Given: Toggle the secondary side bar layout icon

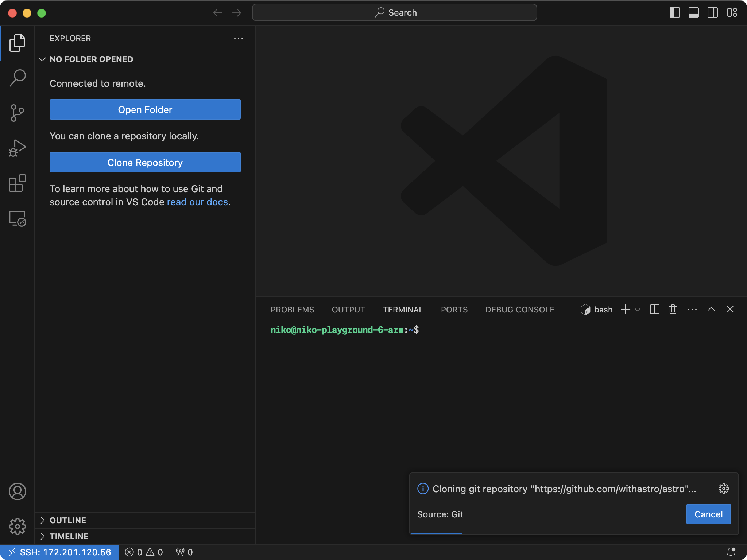Looking at the screenshot, I should 713,13.
